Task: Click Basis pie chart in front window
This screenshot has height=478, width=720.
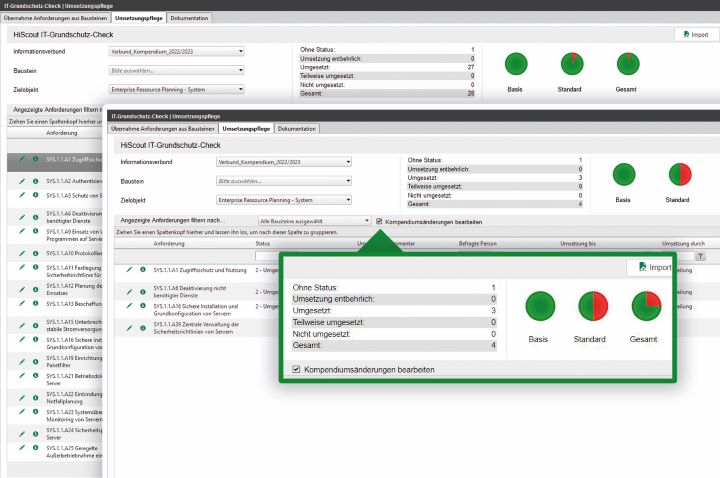Action: coord(624,174)
